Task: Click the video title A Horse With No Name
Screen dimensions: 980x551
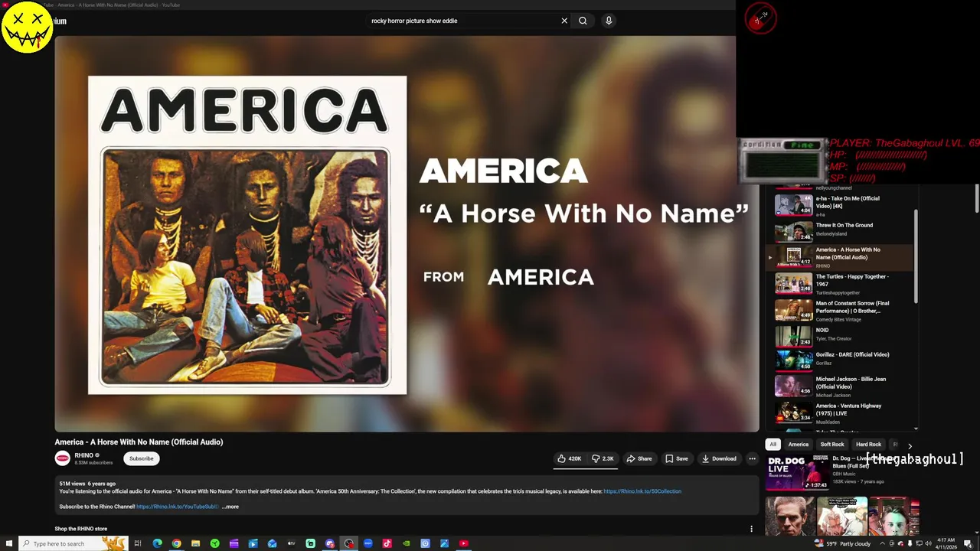Action: [139, 442]
